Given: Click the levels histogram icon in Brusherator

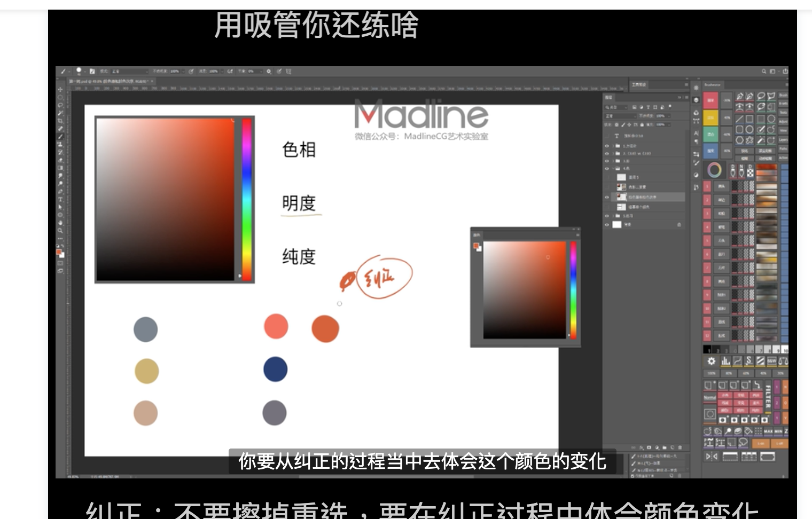Looking at the screenshot, I should point(725,361).
